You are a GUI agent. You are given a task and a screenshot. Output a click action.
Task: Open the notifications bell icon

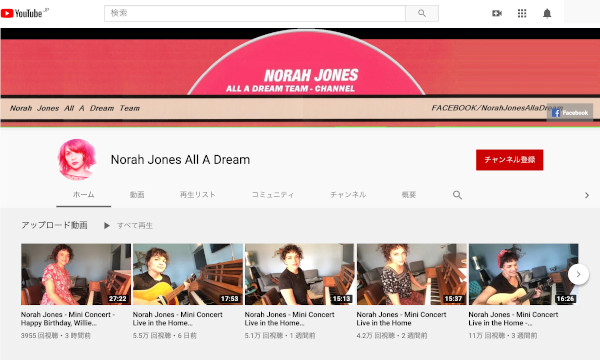547,13
